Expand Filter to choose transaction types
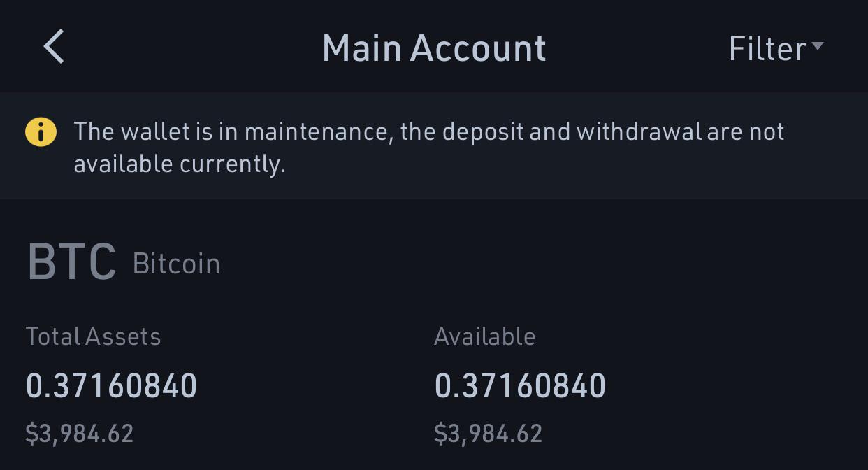 (776, 49)
